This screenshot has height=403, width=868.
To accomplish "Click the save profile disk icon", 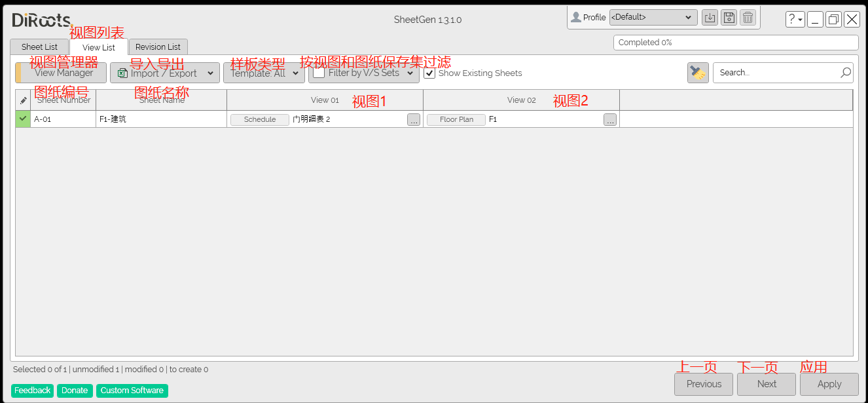I will [729, 18].
